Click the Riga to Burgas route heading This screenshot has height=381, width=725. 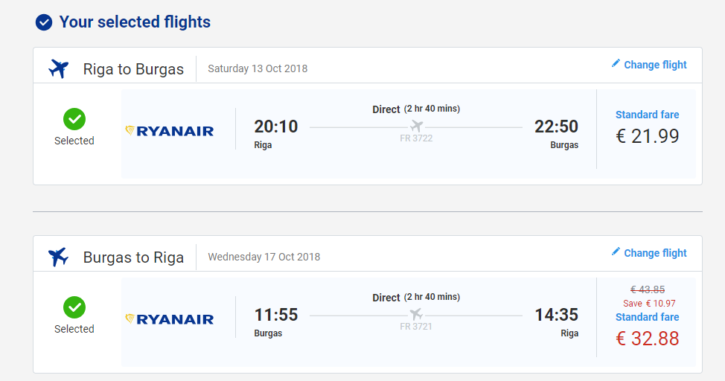(x=133, y=69)
